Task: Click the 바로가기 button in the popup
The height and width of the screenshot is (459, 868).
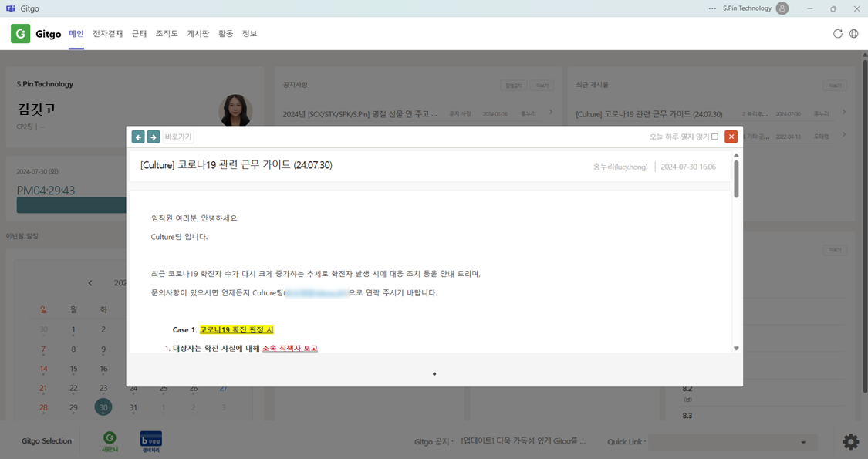Action: click(177, 137)
